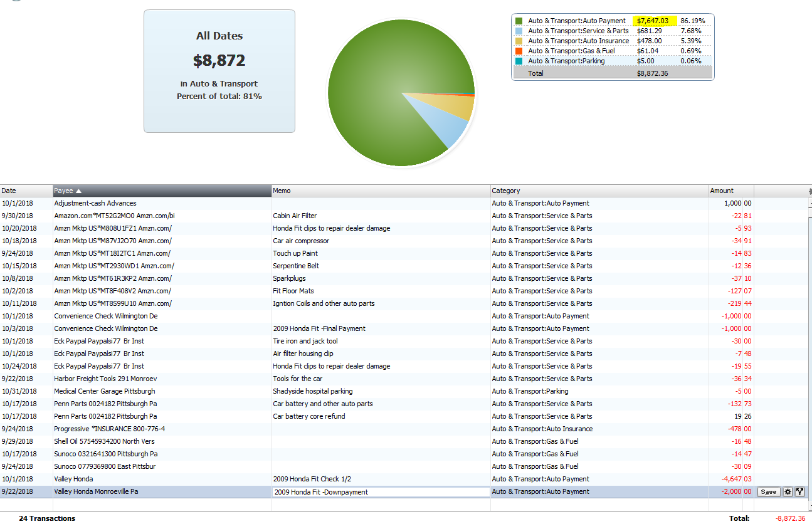Click the yellow Auto Insurance legend swatch
812x524 pixels.
(x=519, y=41)
